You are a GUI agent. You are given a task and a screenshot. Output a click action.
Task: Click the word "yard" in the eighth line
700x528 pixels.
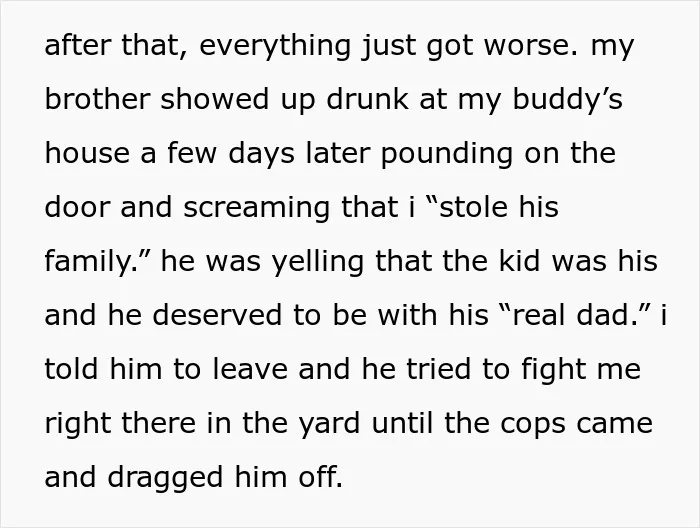[329, 425]
